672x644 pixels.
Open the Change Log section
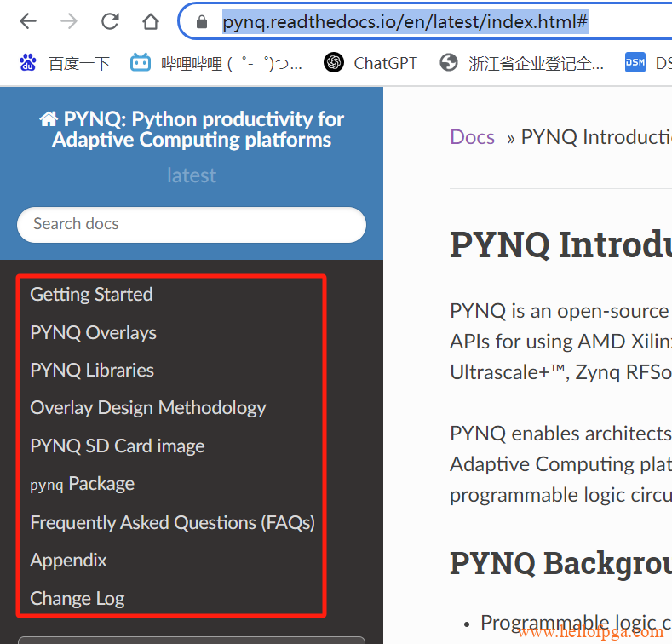[x=78, y=598]
